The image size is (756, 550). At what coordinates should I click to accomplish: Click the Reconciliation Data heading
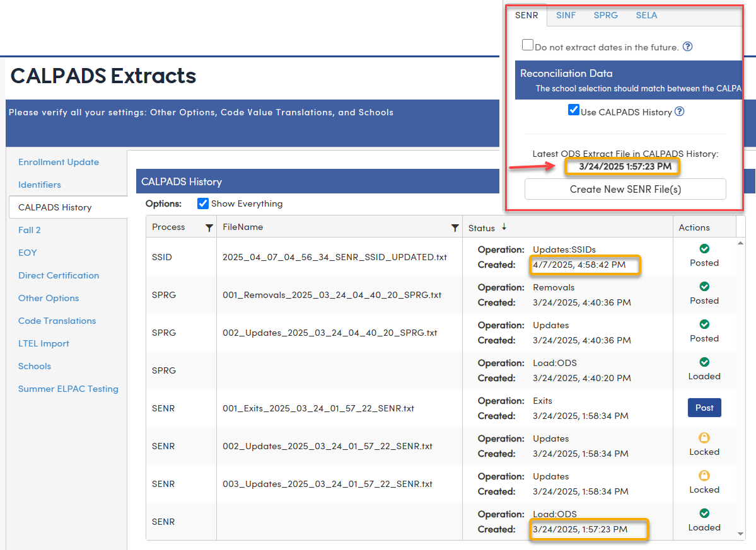point(566,73)
